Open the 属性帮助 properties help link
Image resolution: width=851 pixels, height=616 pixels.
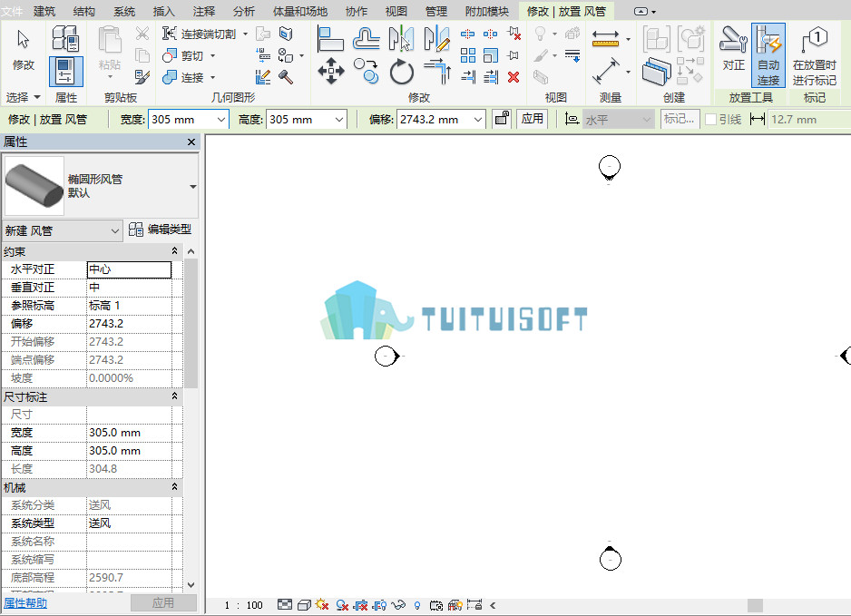pyautogui.click(x=25, y=603)
